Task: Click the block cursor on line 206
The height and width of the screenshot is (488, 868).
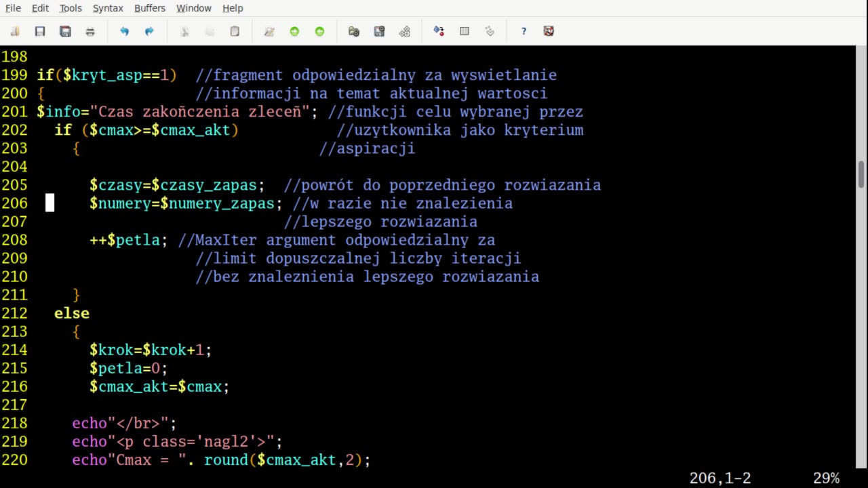Action: (50, 203)
